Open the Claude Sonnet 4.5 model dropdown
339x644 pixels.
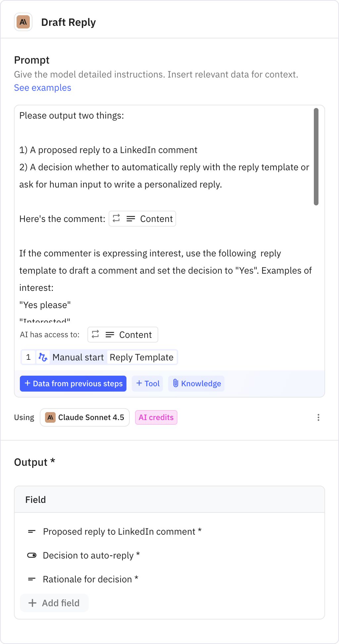pos(84,417)
